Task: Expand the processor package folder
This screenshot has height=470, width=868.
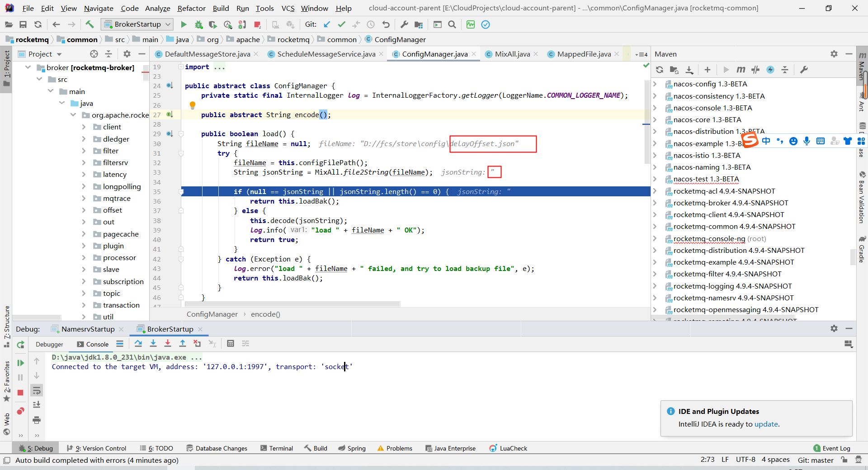Action: pyautogui.click(x=84, y=258)
